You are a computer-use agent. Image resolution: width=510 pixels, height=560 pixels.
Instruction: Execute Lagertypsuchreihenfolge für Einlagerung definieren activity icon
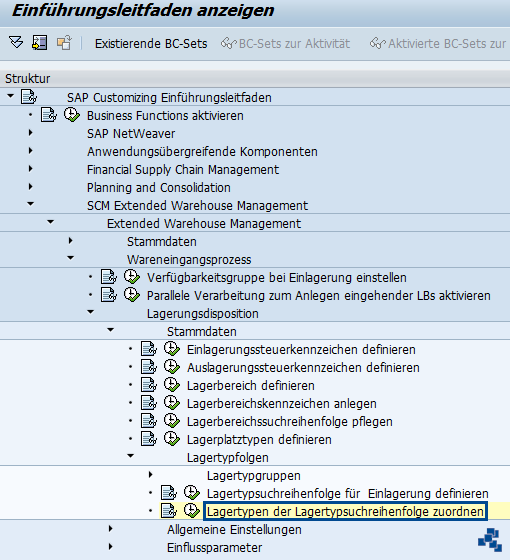[x=192, y=492]
